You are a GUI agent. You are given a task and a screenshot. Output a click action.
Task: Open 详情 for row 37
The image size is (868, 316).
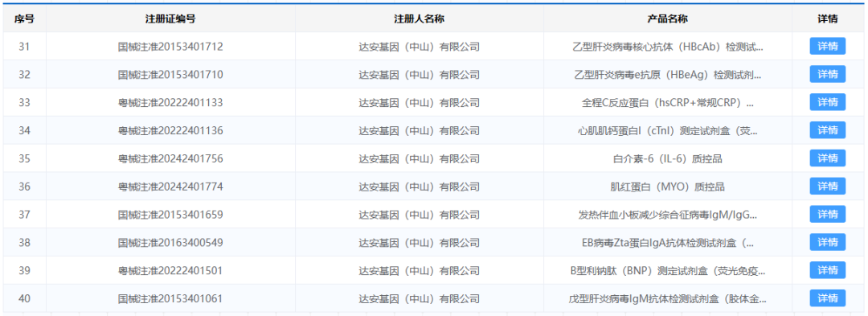(828, 214)
